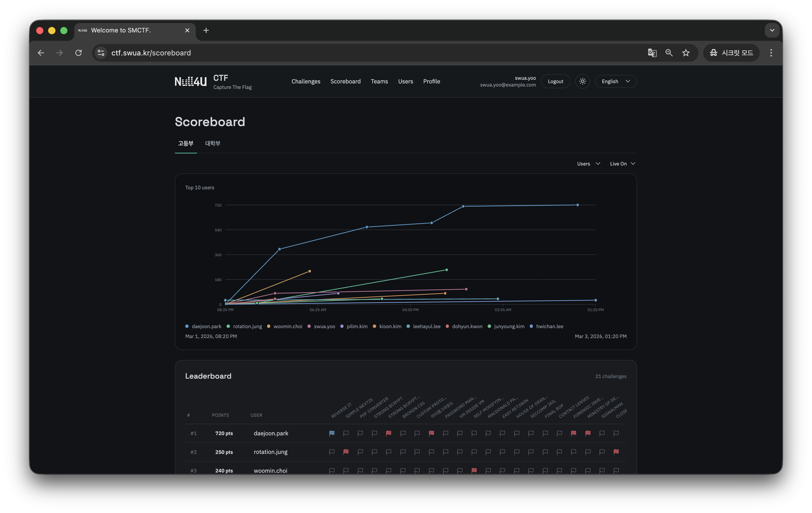The width and height of the screenshot is (812, 513).
Task: Open a new browser tab
Action: 206,30
